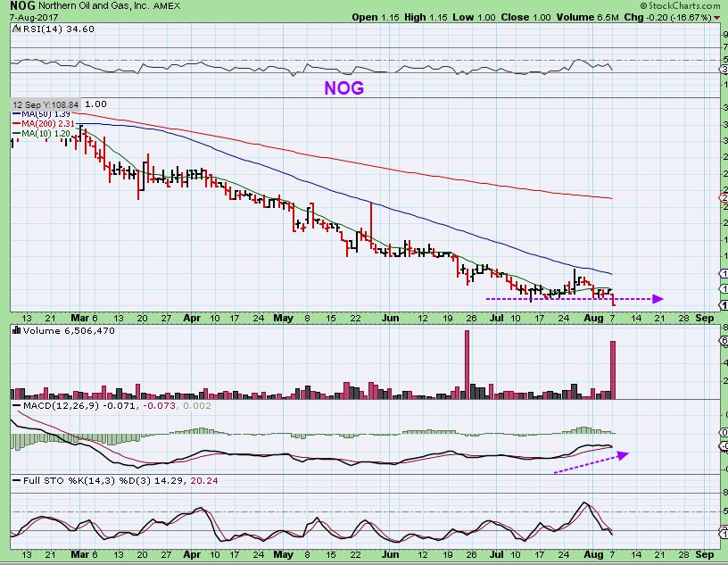Click the 'RSI(14) 34.60' legend text

[58, 29]
